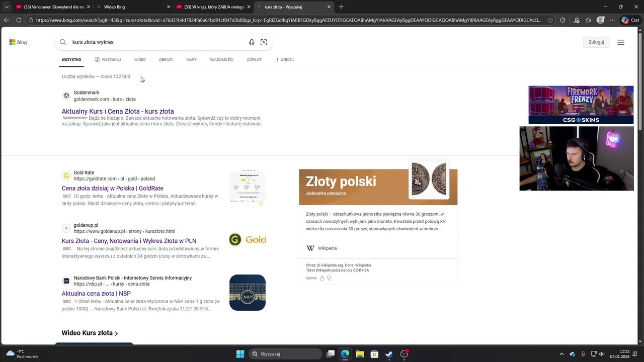Click the Bing logo

tap(18, 42)
